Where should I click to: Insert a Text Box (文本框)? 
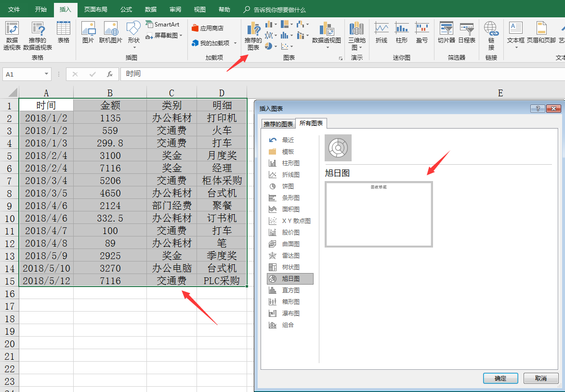point(516,35)
